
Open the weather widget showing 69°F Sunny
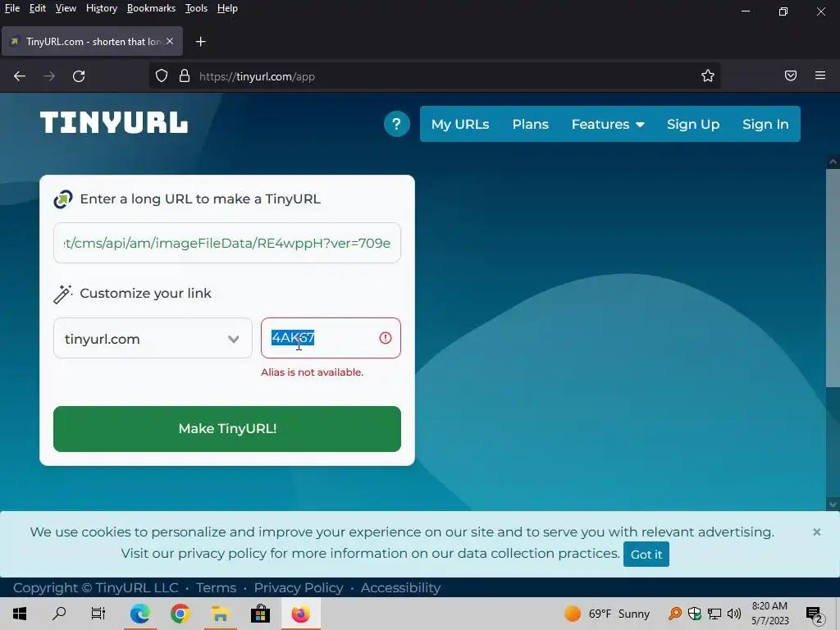coord(606,614)
